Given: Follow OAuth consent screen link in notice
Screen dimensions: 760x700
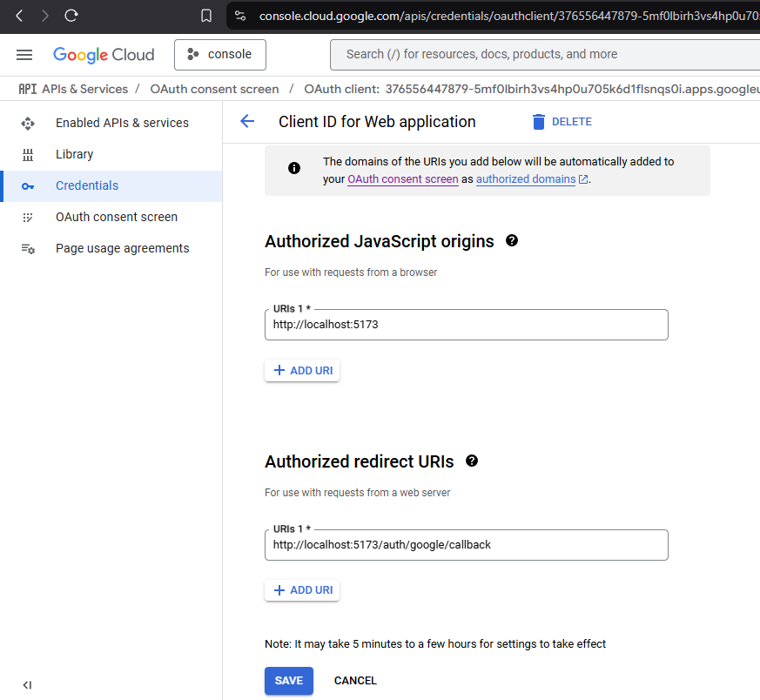Looking at the screenshot, I should (x=403, y=179).
